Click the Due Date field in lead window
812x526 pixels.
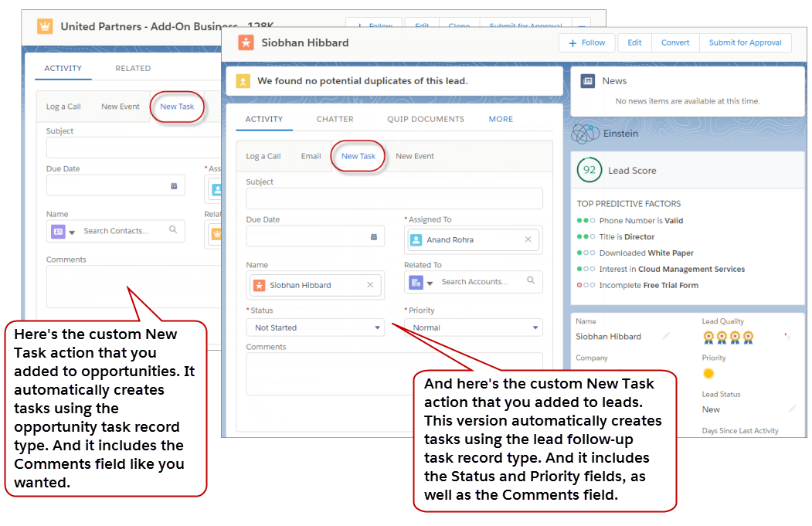315,236
